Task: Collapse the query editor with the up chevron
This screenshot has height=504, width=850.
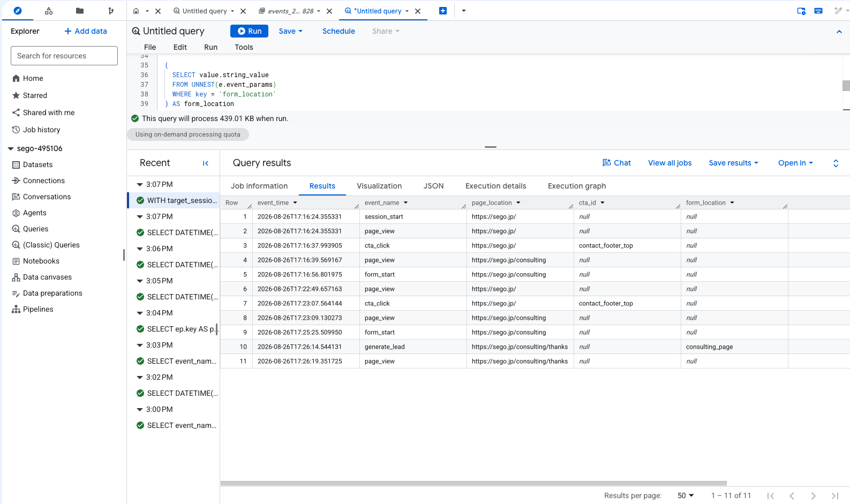Action: click(x=839, y=32)
